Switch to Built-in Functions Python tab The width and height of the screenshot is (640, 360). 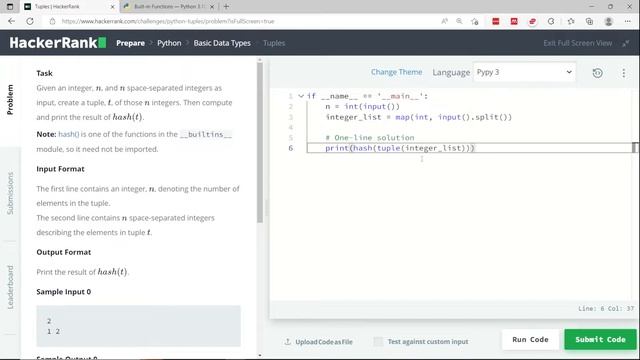(x=169, y=7)
